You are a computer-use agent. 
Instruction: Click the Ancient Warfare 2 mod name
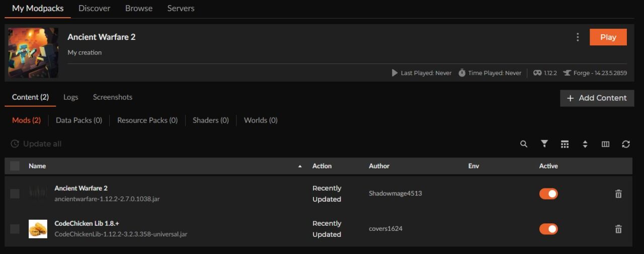coord(81,188)
